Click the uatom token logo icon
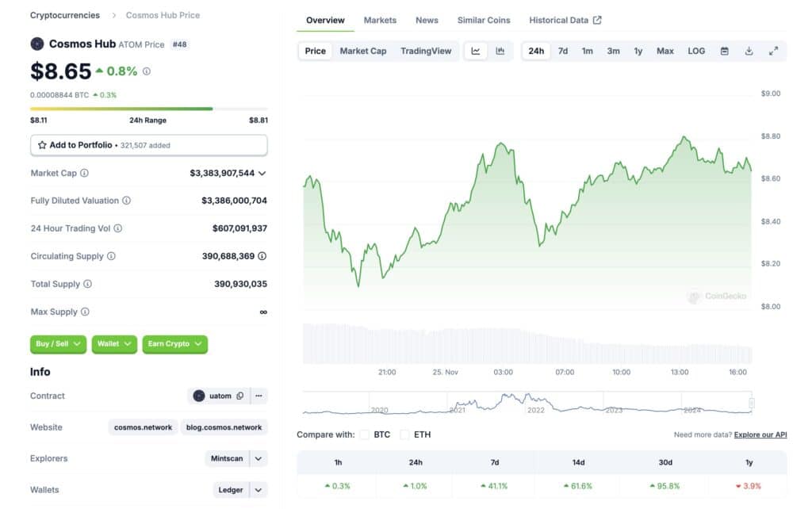 (199, 396)
